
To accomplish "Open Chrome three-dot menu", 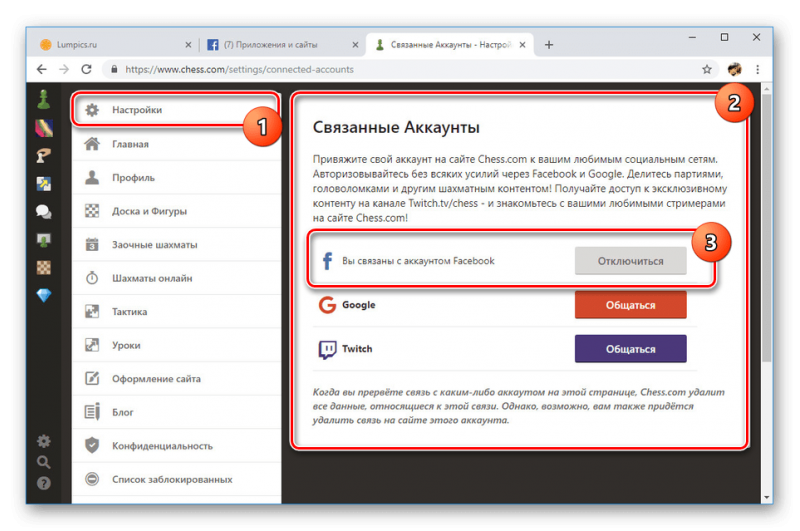I will click(x=758, y=69).
